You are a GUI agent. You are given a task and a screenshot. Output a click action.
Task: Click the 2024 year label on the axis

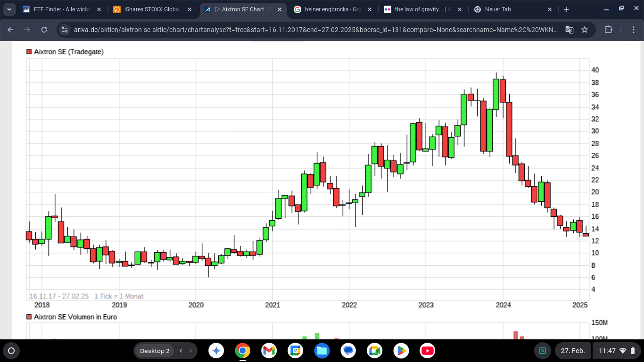[503, 305]
